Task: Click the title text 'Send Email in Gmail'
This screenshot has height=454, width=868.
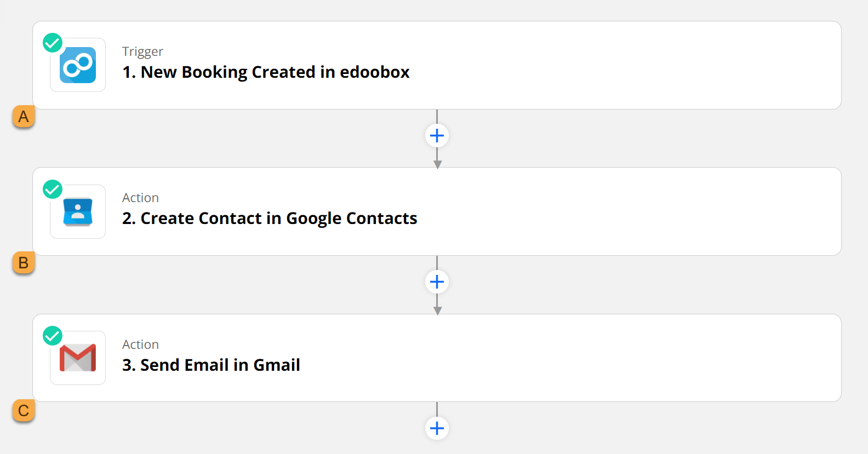Action: 211,365
